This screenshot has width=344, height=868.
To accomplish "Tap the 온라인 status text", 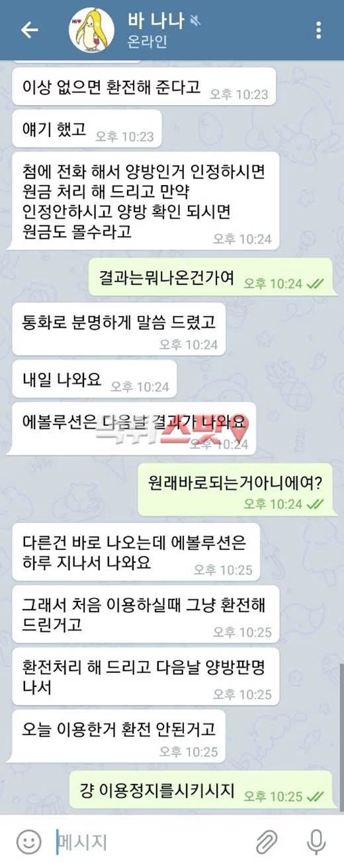I will pyautogui.click(x=149, y=42).
